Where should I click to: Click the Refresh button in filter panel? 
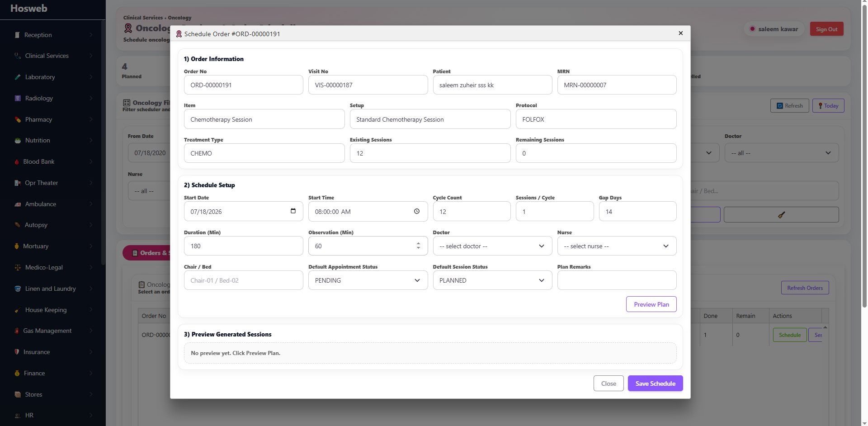tap(789, 106)
